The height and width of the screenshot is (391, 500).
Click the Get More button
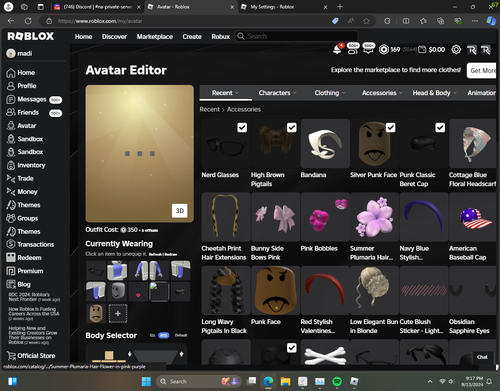[x=482, y=70]
